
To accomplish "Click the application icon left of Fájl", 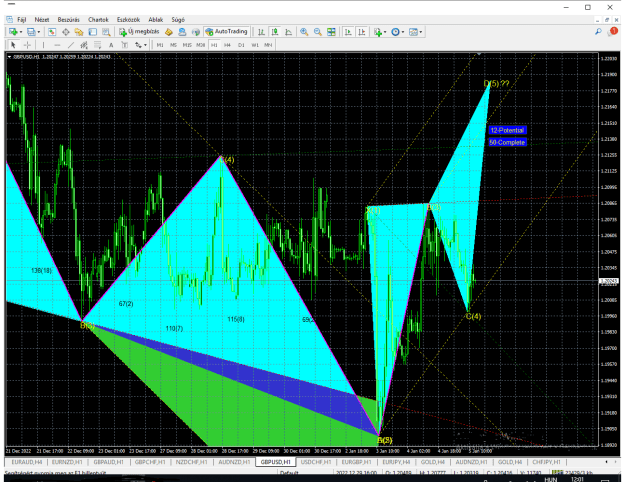I will click(10, 19).
